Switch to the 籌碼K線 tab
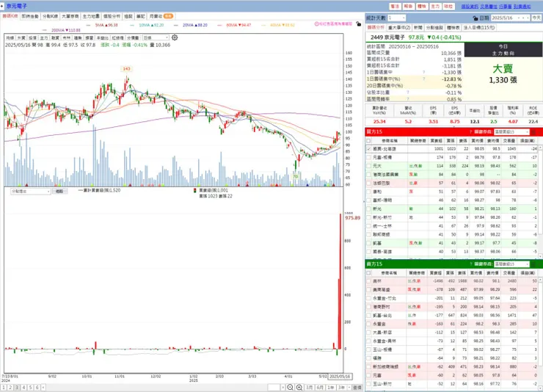Screen dimensions: 543x392 coord(10,16)
